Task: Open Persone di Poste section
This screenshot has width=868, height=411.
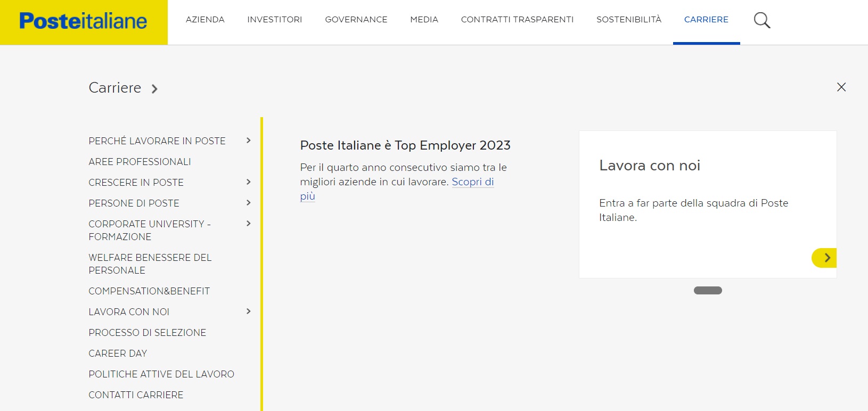Action: coord(134,203)
